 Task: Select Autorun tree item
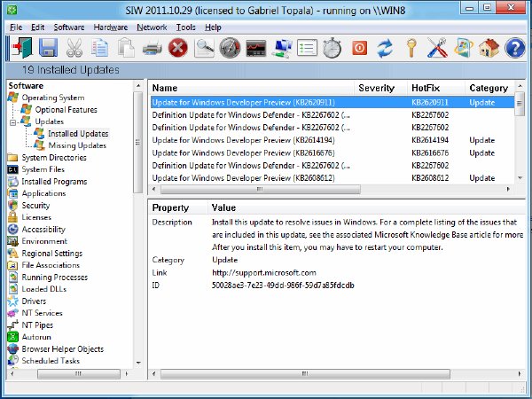click(36, 337)
